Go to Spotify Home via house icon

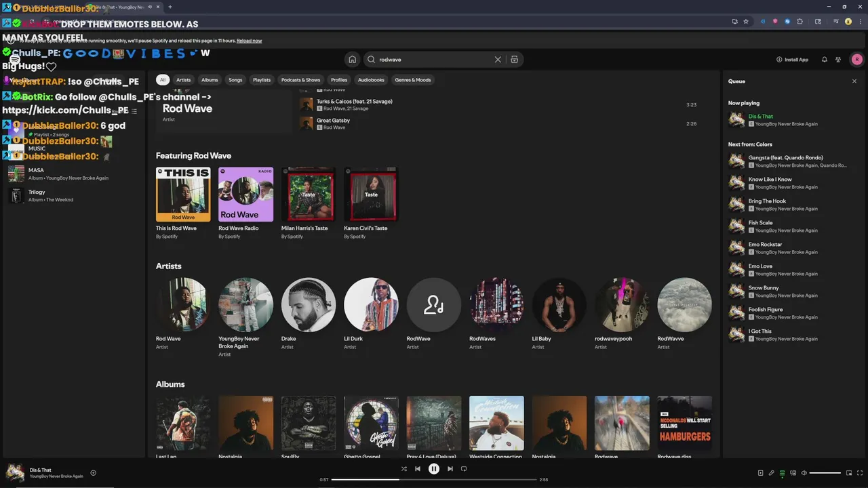point(352,60)
